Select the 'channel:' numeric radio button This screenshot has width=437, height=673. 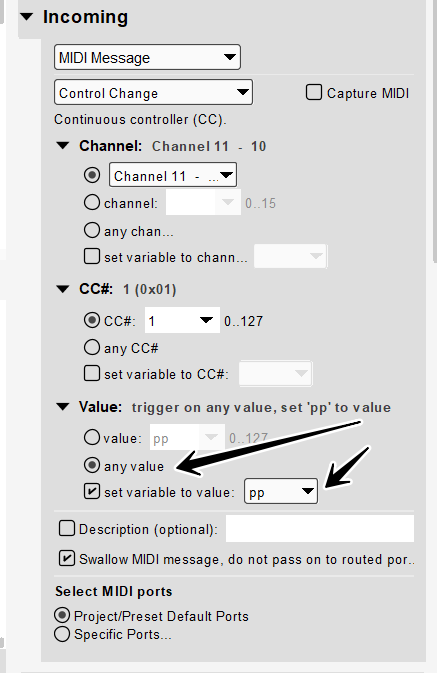click(92, 202)
